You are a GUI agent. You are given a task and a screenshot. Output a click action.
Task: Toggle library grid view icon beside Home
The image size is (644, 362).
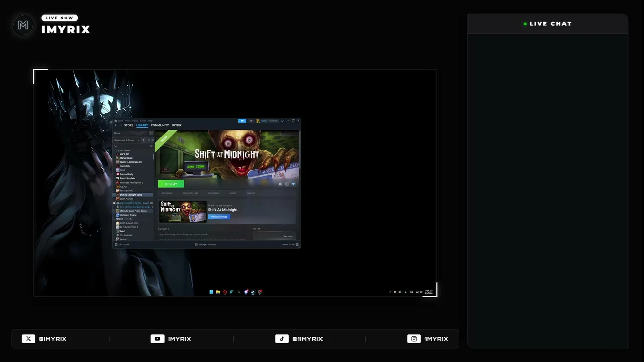151,133
